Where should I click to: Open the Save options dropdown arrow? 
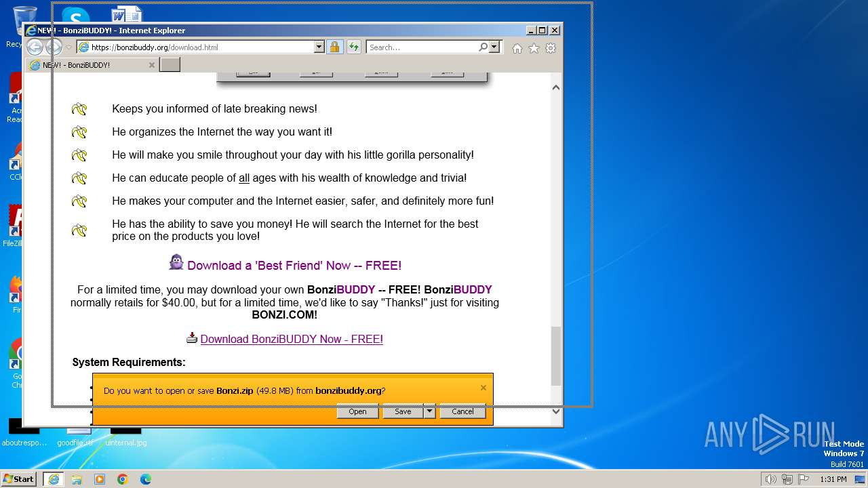click(429, 411)
